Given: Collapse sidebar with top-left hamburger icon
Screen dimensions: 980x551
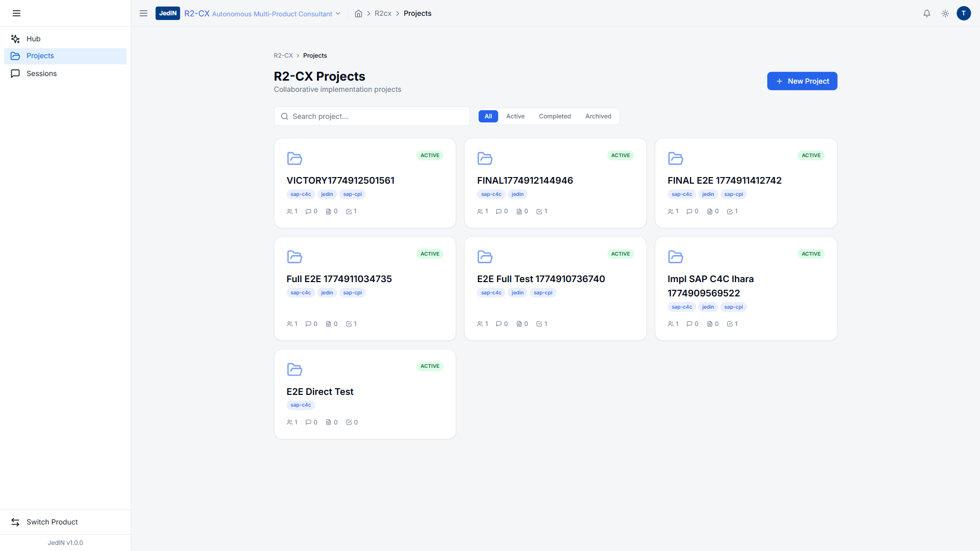Looking at the screenshot, I should click(x=16, y=13).
